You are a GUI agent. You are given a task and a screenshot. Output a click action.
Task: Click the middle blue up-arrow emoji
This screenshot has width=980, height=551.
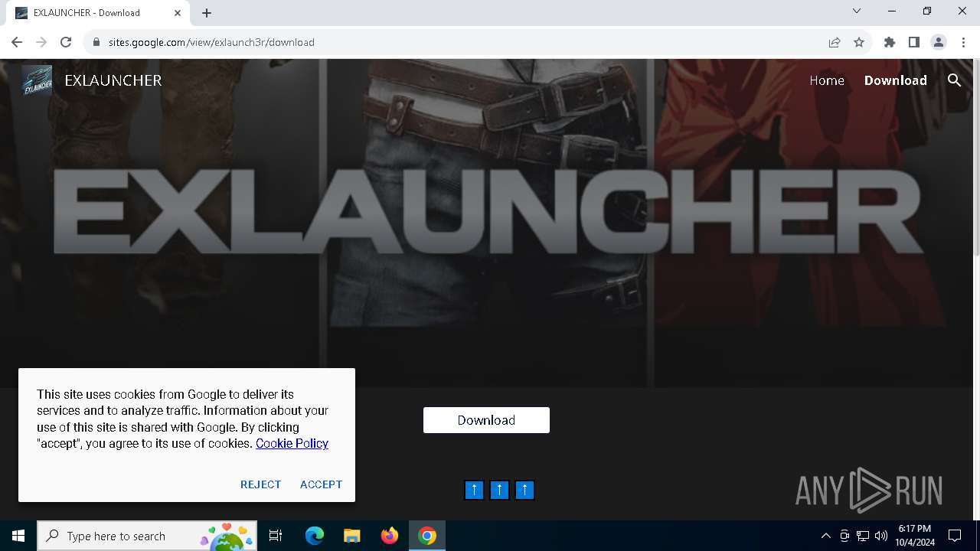(x=499, y=490)
